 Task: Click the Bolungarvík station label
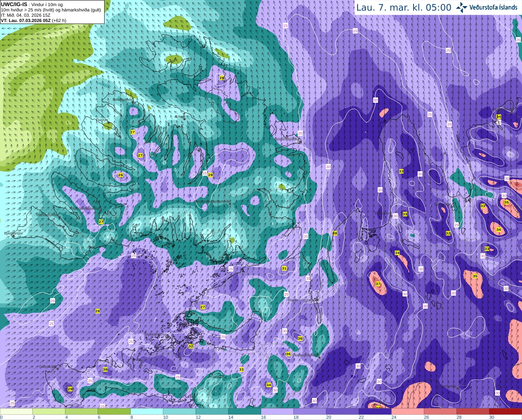tap(123, 99)
